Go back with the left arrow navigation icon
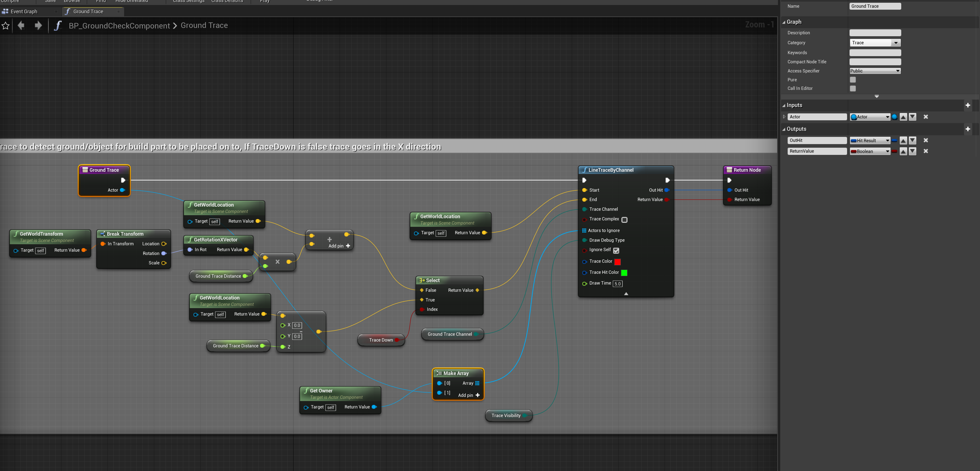The height and width of the screenshot is (471, 980). (21, 25)
